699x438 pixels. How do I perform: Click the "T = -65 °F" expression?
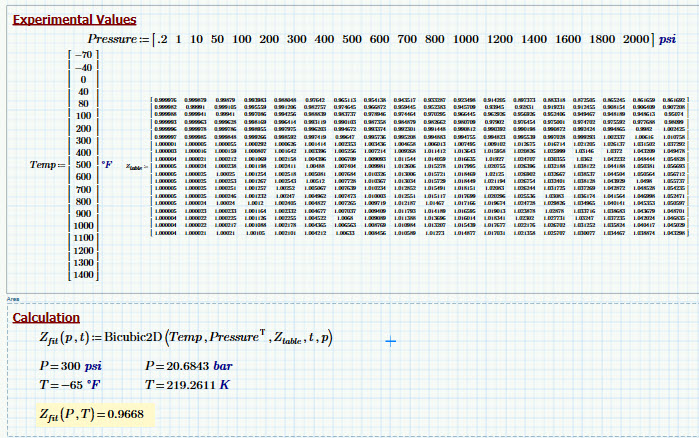coord(70,385)
